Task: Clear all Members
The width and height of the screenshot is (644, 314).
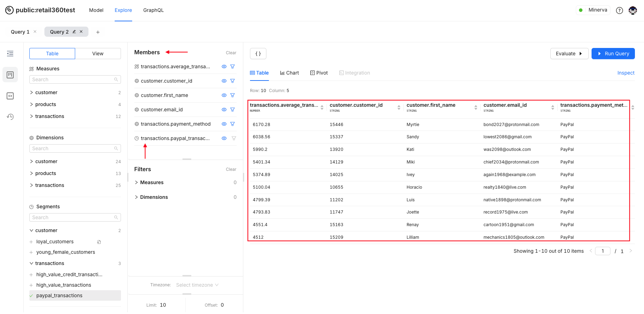Action: [231, 53]
